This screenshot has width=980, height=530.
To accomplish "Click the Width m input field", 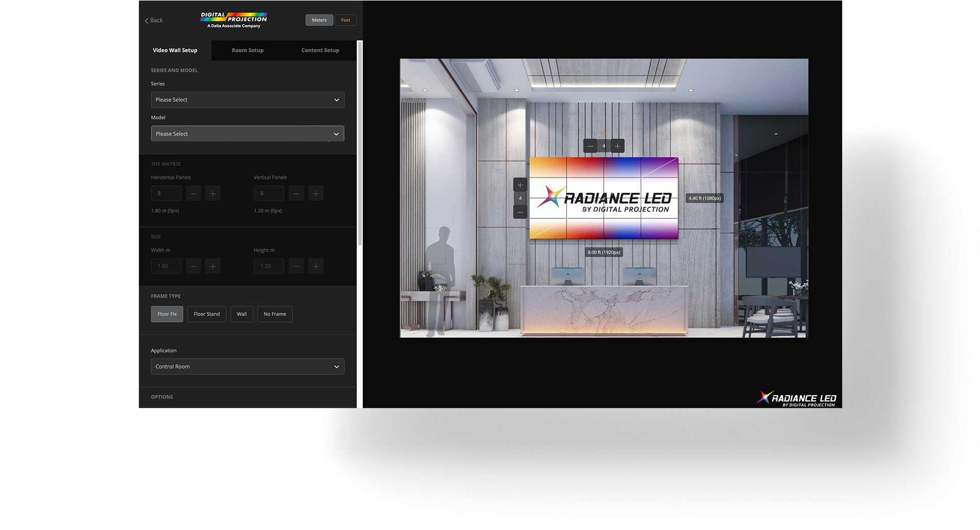I will coord(166,266).
